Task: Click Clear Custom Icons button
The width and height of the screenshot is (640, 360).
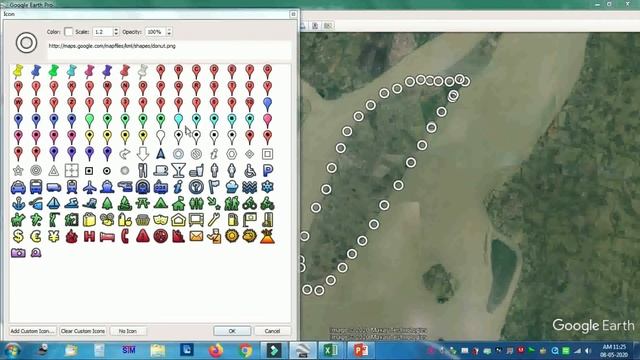Action: tap(83, 331)
